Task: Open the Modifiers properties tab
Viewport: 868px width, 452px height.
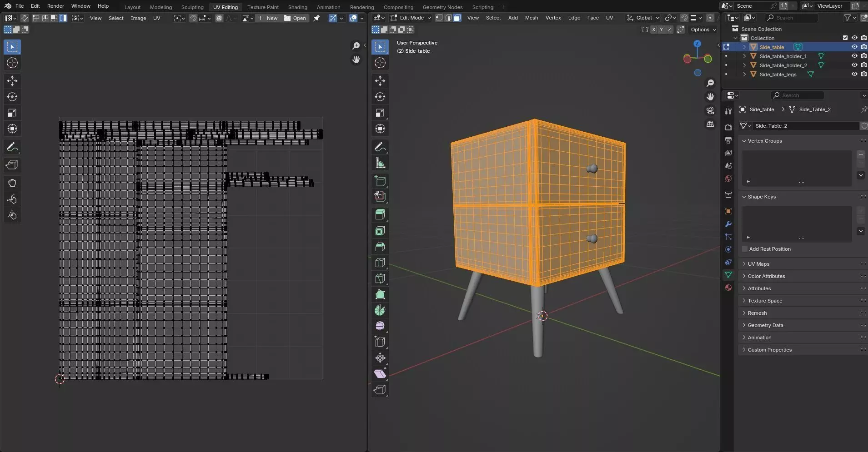Action: click(728, 224)
